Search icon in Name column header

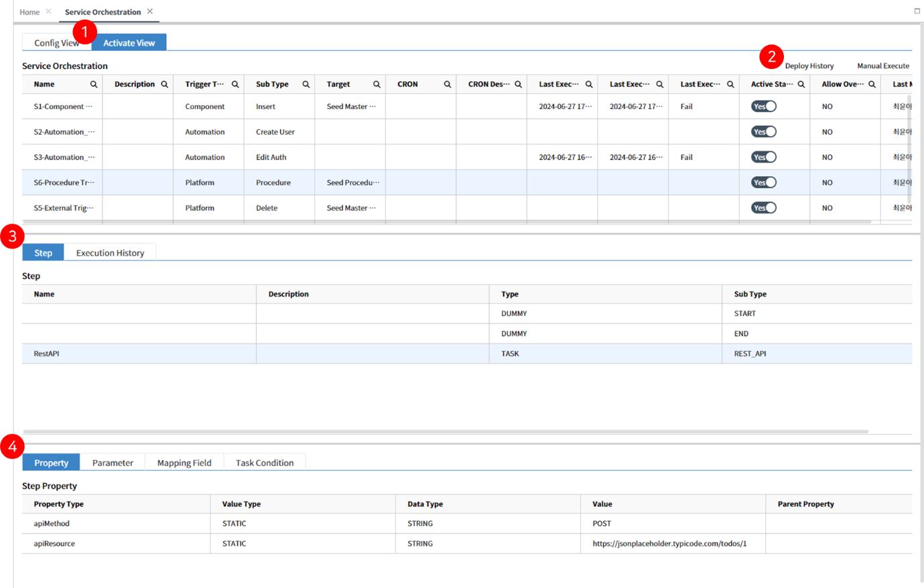point(94,84)
